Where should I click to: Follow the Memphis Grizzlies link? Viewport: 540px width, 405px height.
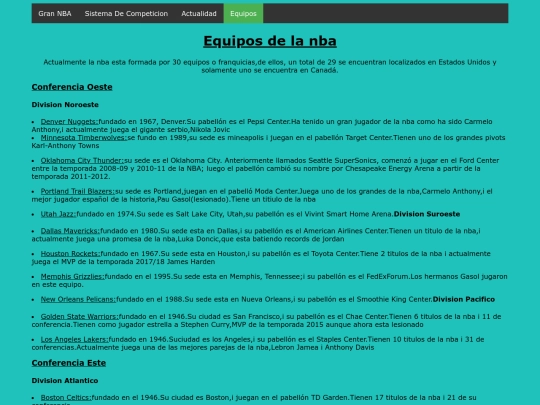[x=72, y=277]
